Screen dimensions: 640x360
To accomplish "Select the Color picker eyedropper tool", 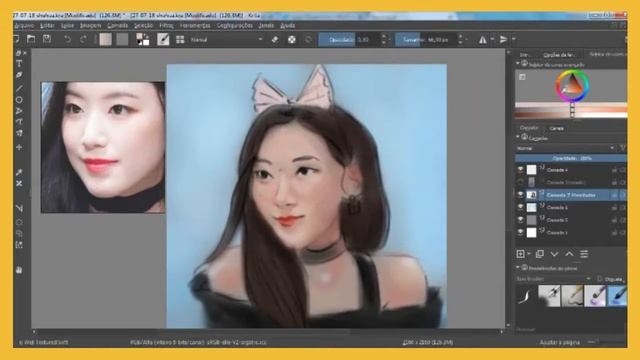I will point(19,172).
